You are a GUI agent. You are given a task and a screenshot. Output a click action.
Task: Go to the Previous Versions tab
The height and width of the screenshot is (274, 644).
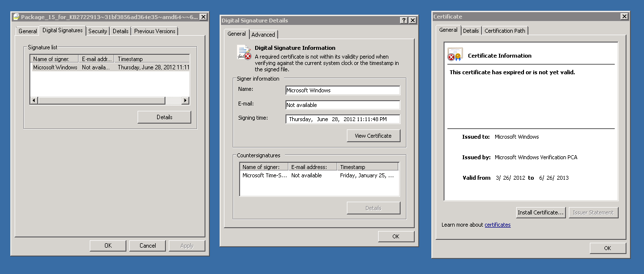point(155,31)
